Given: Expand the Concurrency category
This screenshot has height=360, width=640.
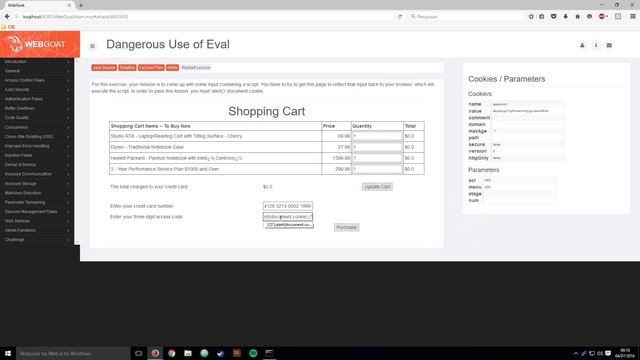Looking at the screenshot, I should [37, 127].
